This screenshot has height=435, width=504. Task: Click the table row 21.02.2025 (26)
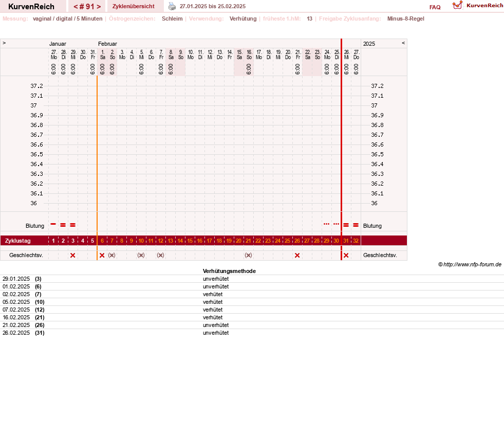(x=252, y=325)
